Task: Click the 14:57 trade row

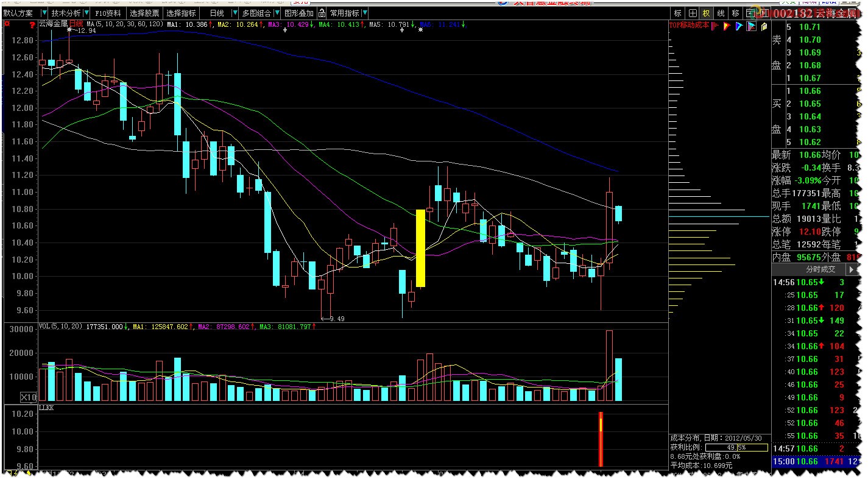Action: [816, 448]
